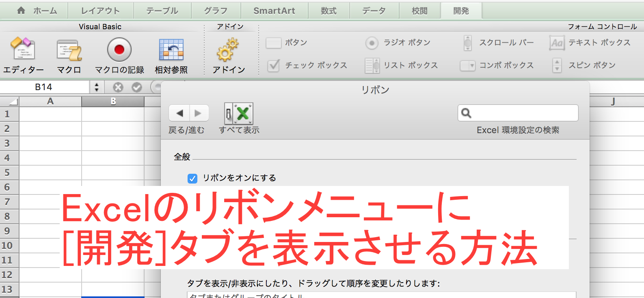Insert a ラジオ ボタン form control
This screenshot has height=298, width=644.
click(x=398, y=43)
